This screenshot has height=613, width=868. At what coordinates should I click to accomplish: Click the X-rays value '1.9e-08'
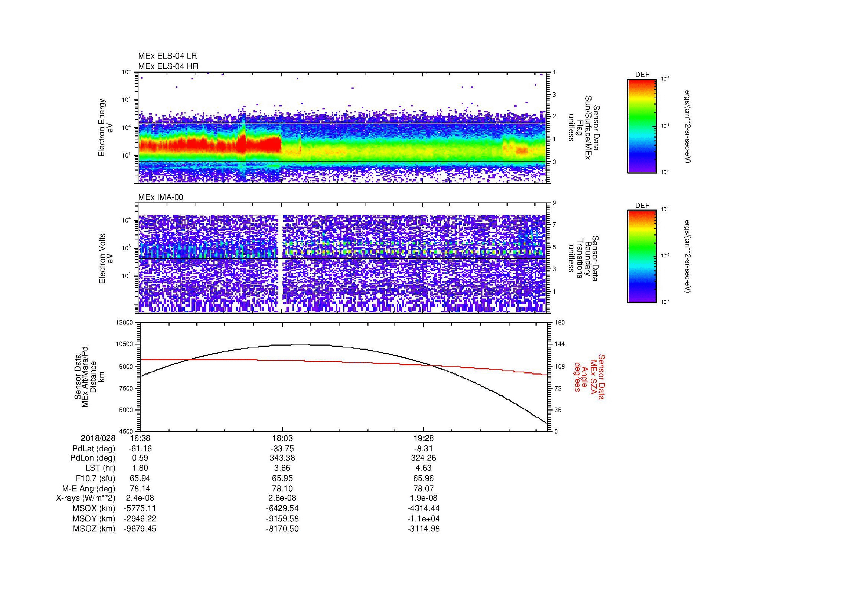[423, 498]
